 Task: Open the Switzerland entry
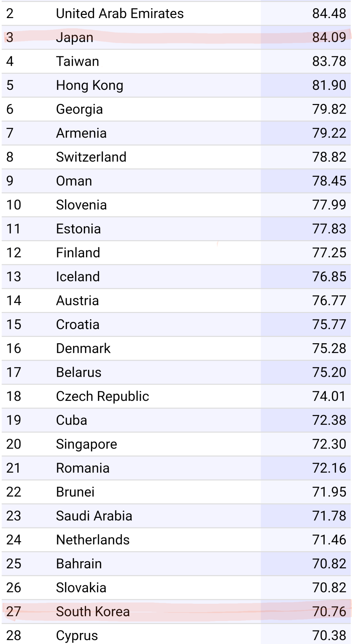click(x=91, y=157)
